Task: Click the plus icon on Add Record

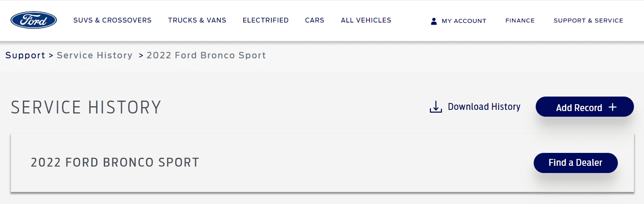Action: (x=613, y=107)
